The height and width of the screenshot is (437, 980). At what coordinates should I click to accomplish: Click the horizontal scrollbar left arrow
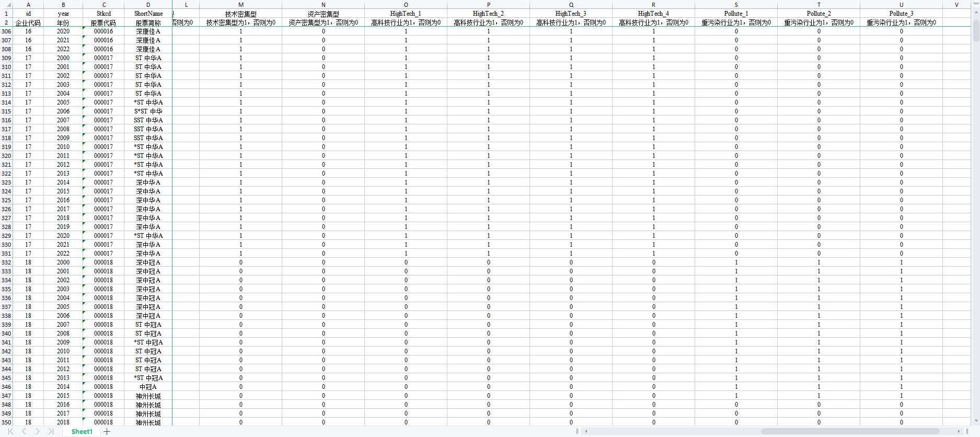coord(586,431)
